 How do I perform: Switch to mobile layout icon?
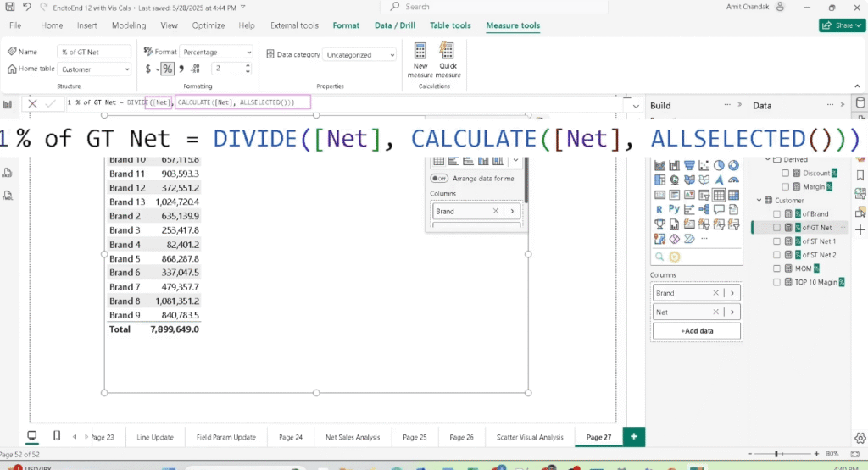click(57, 436)
